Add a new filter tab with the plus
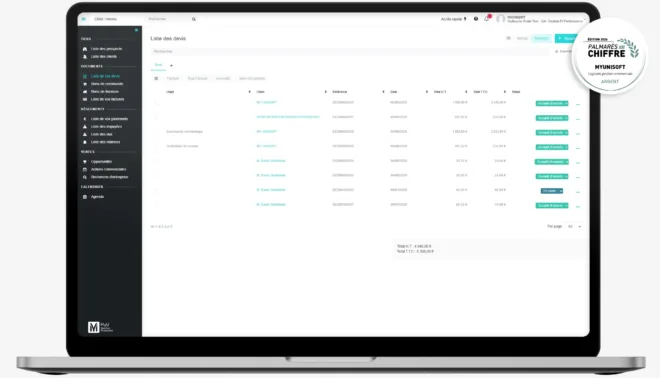 point(171,66)
